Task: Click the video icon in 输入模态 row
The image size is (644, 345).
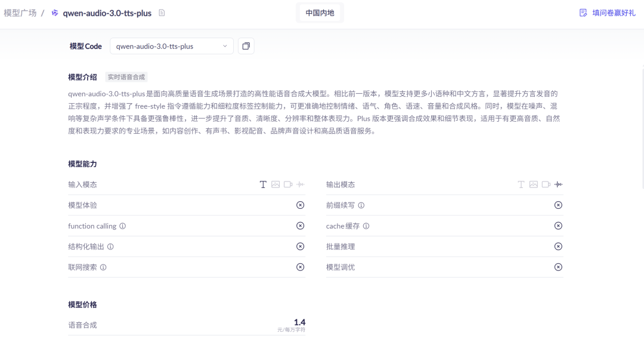Action: point(288,184)
